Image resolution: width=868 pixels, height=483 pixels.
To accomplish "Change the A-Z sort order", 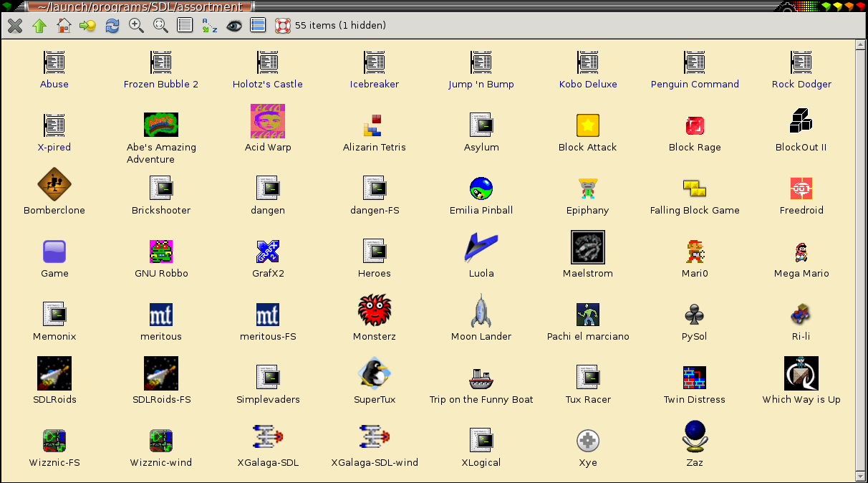I will (209, 26).
